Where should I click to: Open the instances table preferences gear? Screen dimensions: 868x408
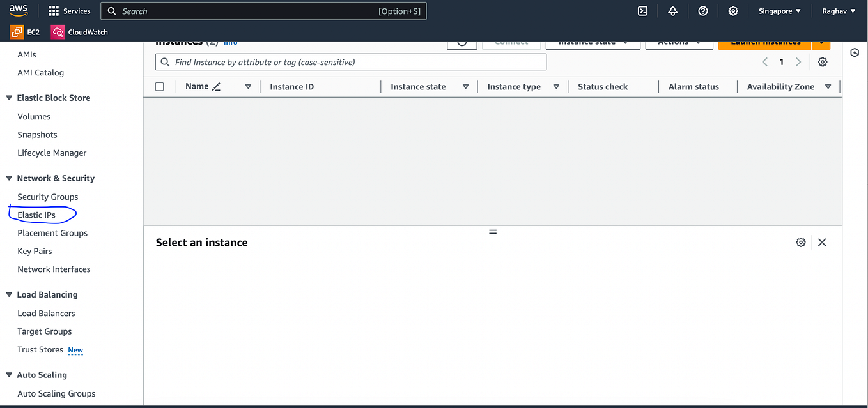pos(823,62)
